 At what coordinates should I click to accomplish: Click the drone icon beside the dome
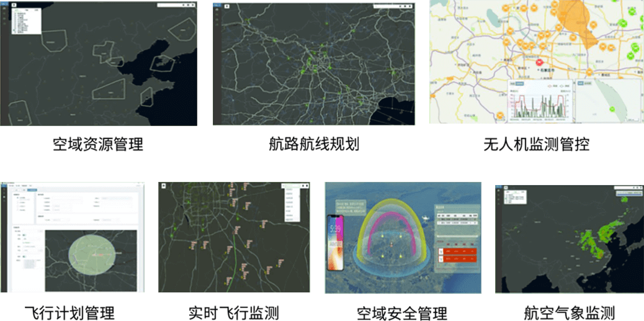[426, 219]
